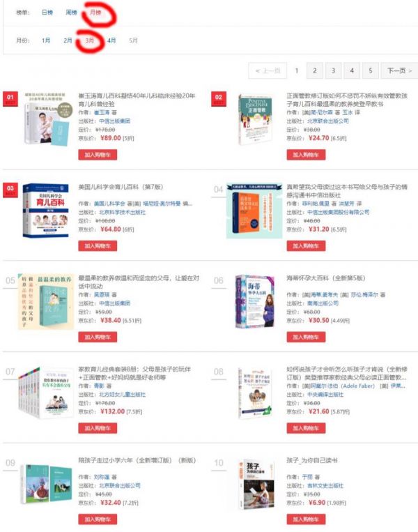The width and height of the screenshot is (418, 532).
Task: Open 家教育儿经典套装8册 box set cover
Action: 46,393
